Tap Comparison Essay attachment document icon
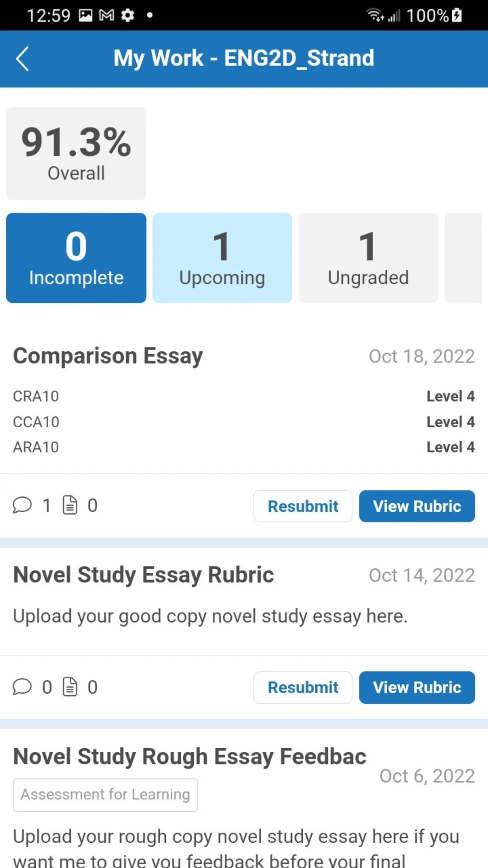The width and height of the screenshot is (488, 868). click(x=70, y=505)
